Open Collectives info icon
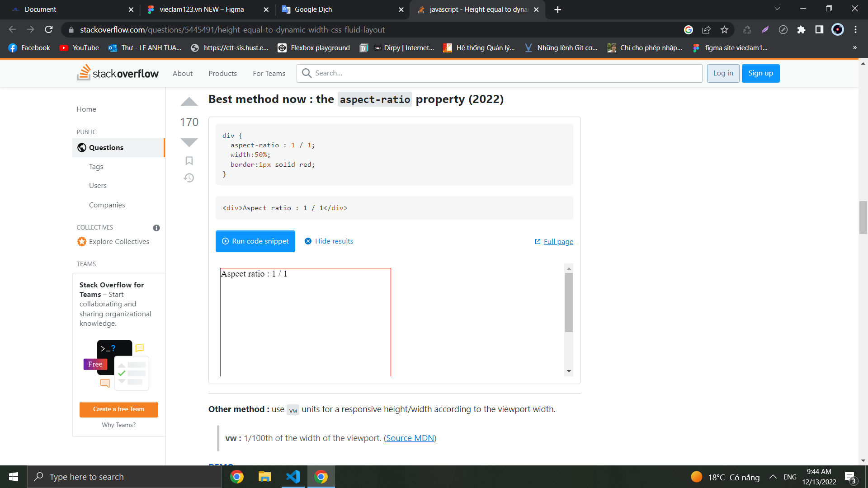 coord(156,228)
